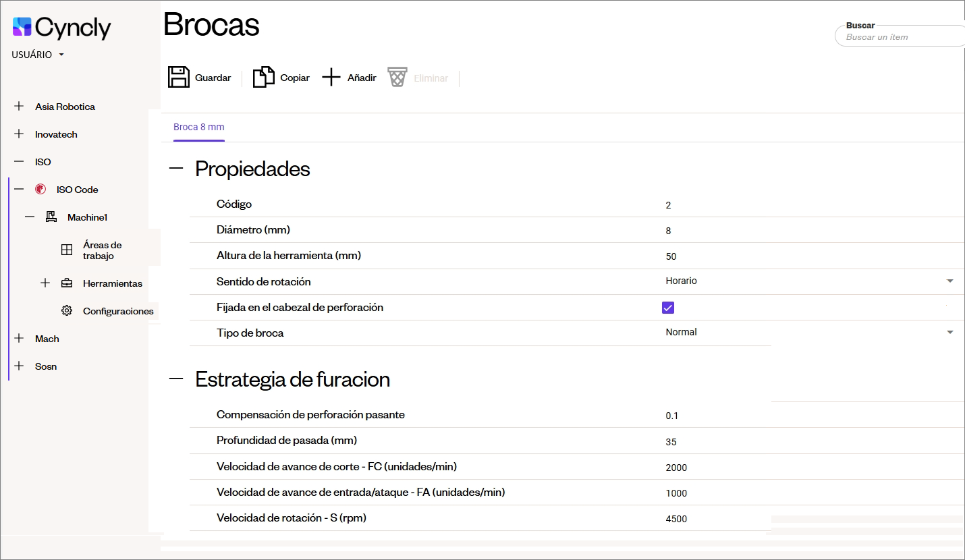The height and width of the screenshot is (560, 965).
Task: Click the ISO Code red globe icon
Action: (40, 190)
